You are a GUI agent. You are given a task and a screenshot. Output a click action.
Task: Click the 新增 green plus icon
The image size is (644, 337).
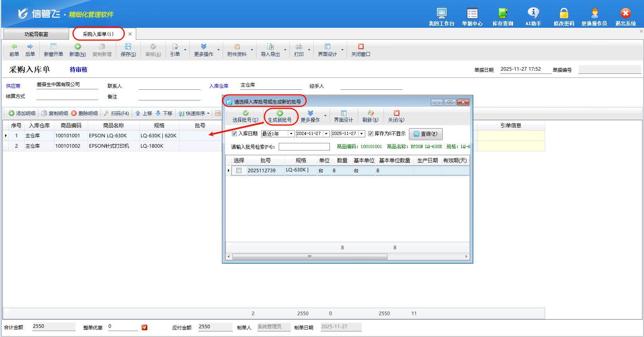click(x=77, y=47)
